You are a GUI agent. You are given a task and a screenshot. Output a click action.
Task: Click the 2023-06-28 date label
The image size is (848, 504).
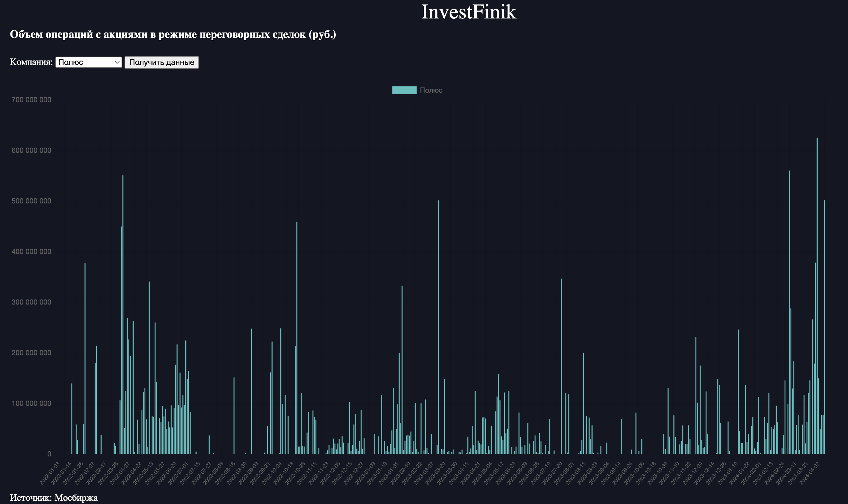(529, 473)
